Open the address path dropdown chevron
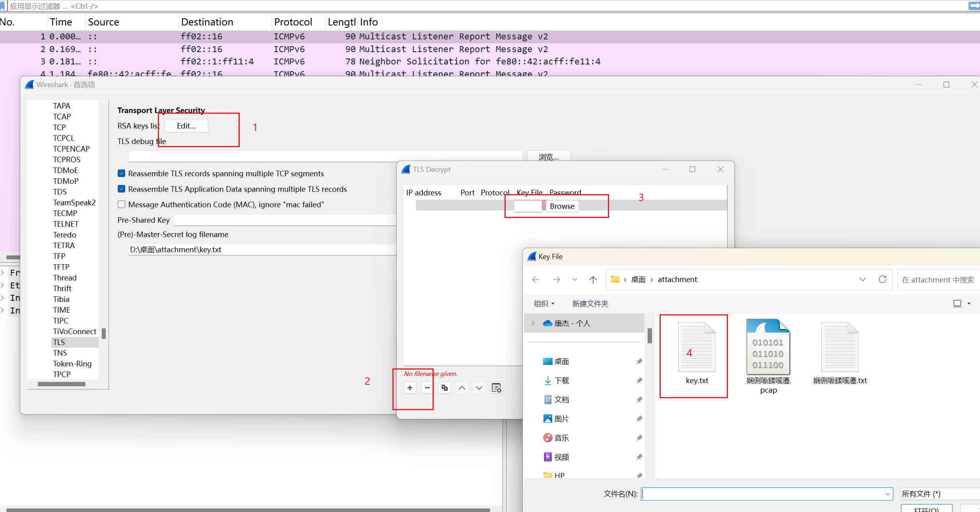 [862, 280]
